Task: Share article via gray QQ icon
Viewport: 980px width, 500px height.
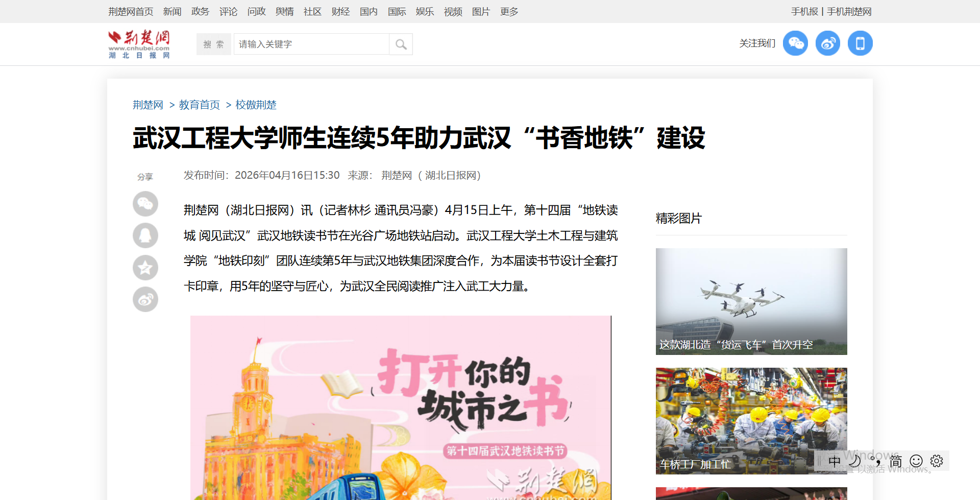Action: tap(145, 235)
